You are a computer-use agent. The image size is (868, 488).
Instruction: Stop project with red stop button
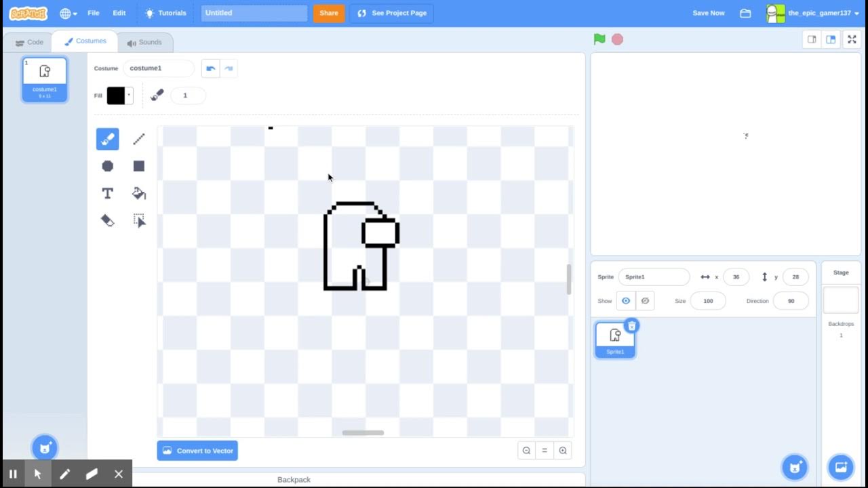(x=617, y=39)
